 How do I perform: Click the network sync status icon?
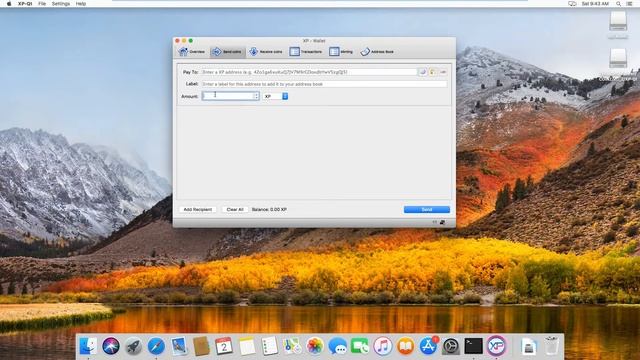point(442,222)
